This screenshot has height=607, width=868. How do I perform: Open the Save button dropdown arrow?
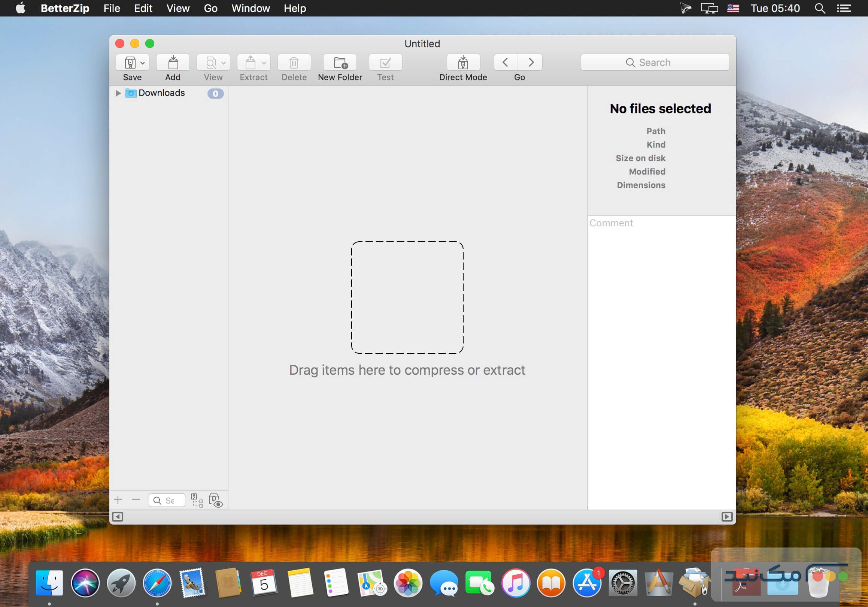[143, 63]
